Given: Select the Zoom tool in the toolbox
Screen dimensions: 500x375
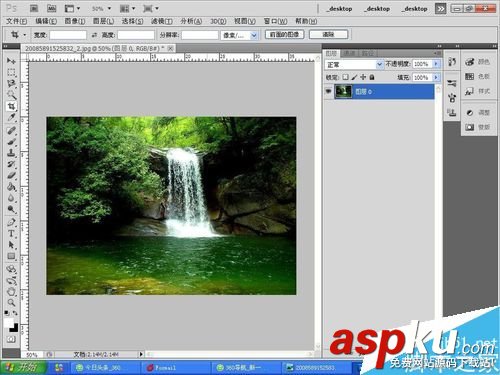Looking at the screenshot, I should [11, 303].
